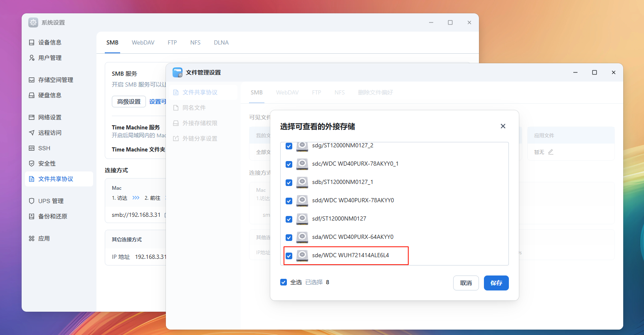Uncheck the sdg/ST12000NM0127_2 checkbox
Screen dimensions: 644x335
click(x=289, y=146)
